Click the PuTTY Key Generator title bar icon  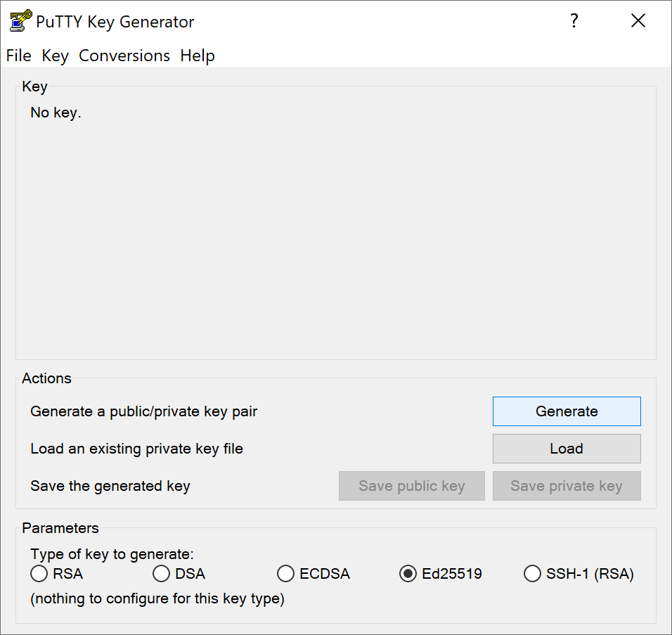point(20,20)
